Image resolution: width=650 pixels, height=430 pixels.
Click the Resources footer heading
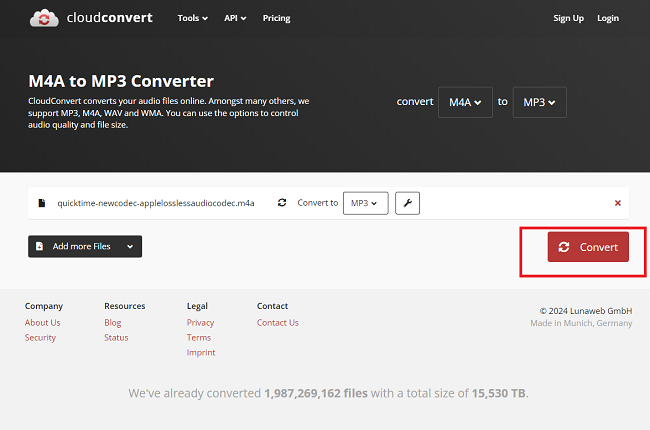tap(125, 306)
